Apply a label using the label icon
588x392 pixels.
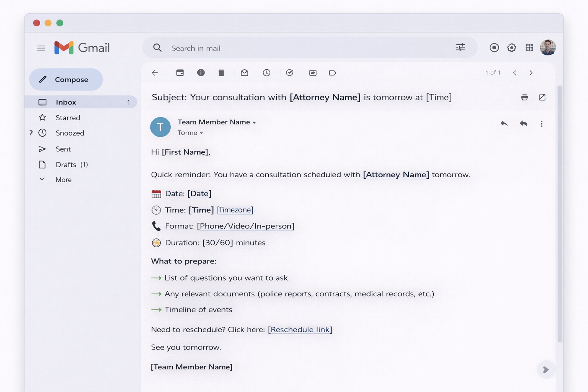tap(332, 73)
